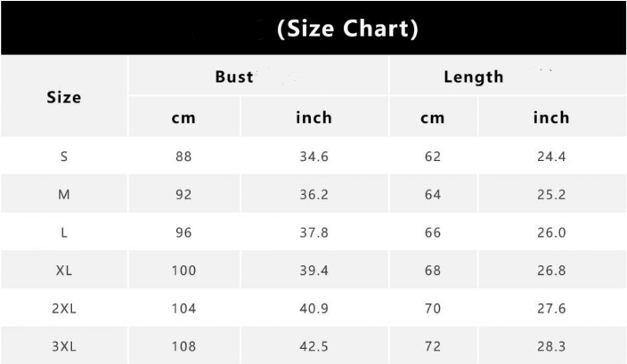Click the 24.4 inch length value
Screen dimensions: 627x364
click(551, 157)
